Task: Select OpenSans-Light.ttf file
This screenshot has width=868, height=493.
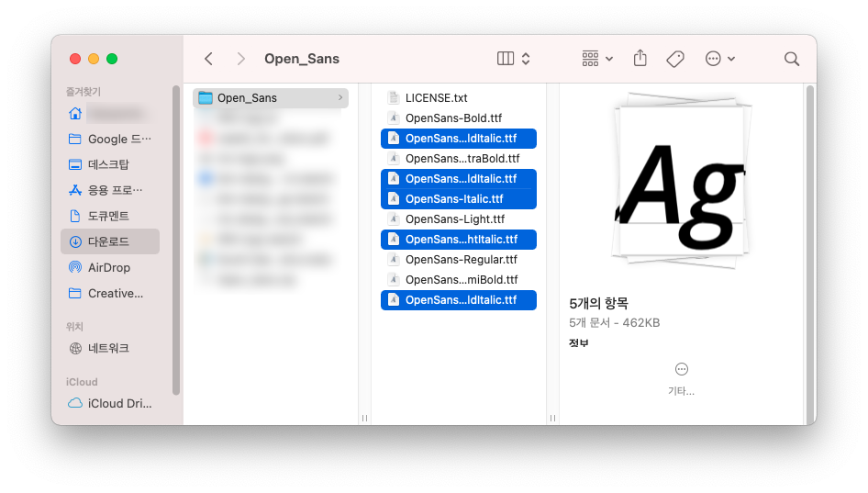Action: 459,219
